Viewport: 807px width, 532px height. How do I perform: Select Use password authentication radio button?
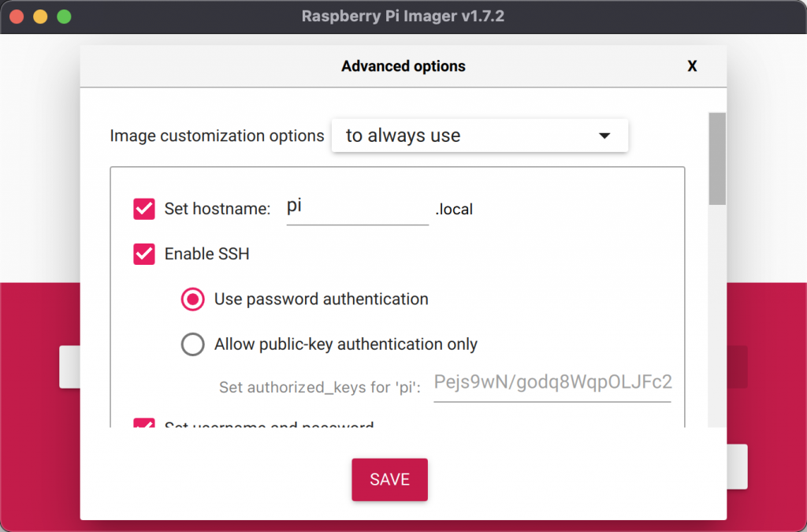pyautogui.click(x=193, y=299)
